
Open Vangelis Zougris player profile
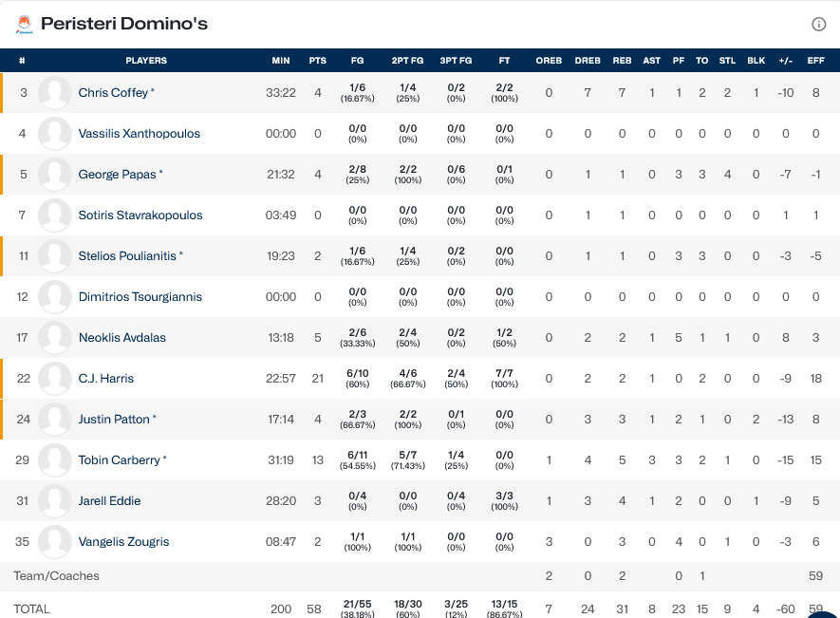(123, 542)
